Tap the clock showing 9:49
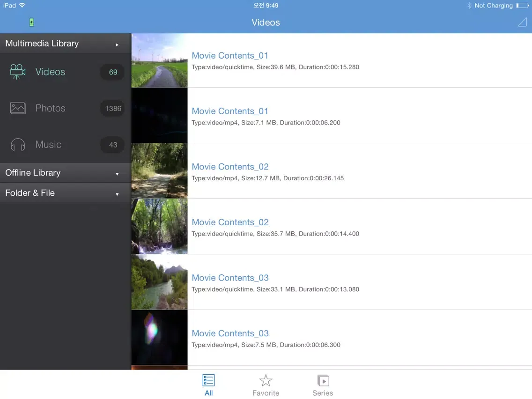The image size is (532, 399). coord(266,6)
